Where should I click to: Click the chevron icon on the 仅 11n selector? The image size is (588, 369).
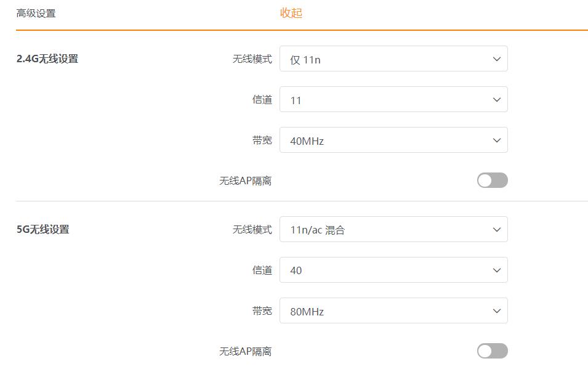click(x=497, y=59)
